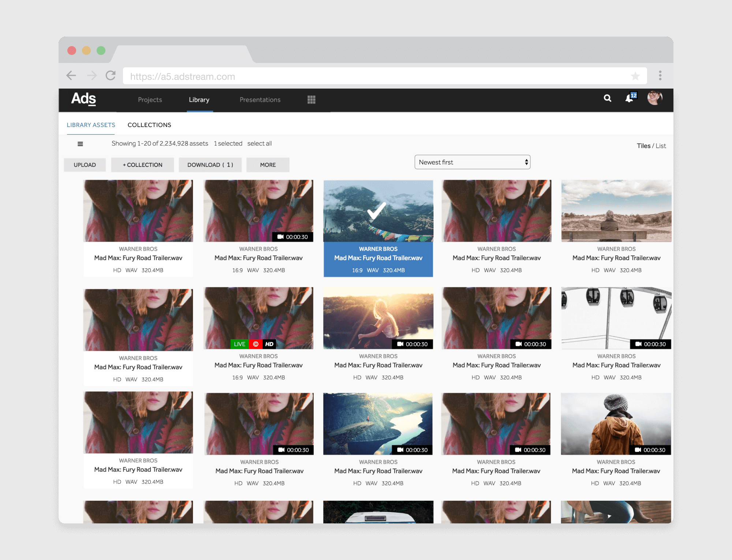Toggle the filter sidebar hamburger icon

[x=80, y=144]
